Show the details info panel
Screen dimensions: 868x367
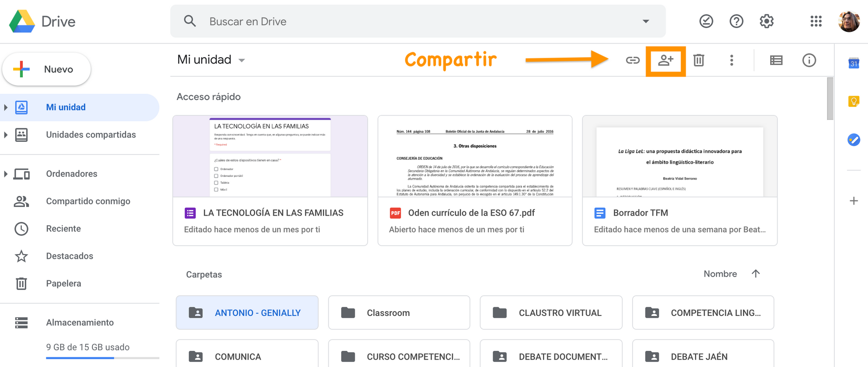809,60
